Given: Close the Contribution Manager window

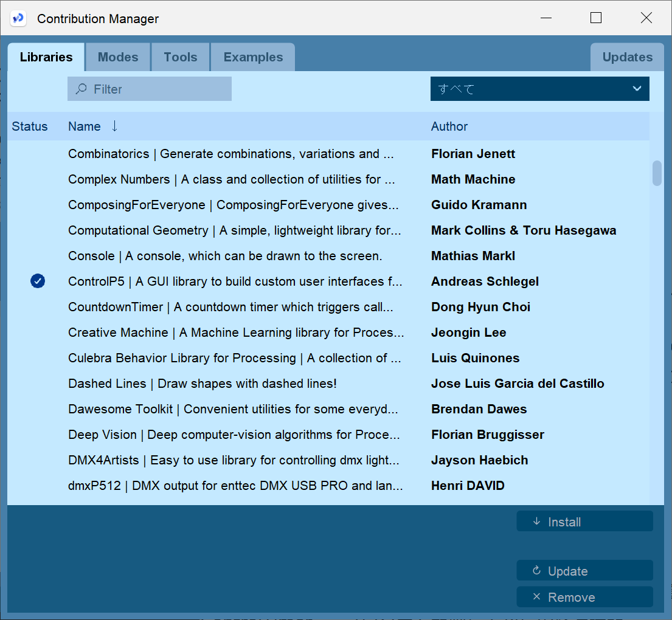Looking at the screenshot, I should [x=646, y=18].
